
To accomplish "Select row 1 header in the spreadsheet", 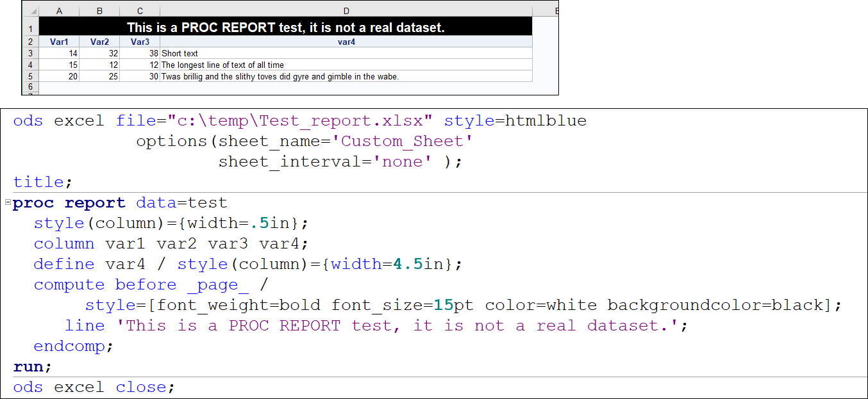I will click(x=30, y=26).
